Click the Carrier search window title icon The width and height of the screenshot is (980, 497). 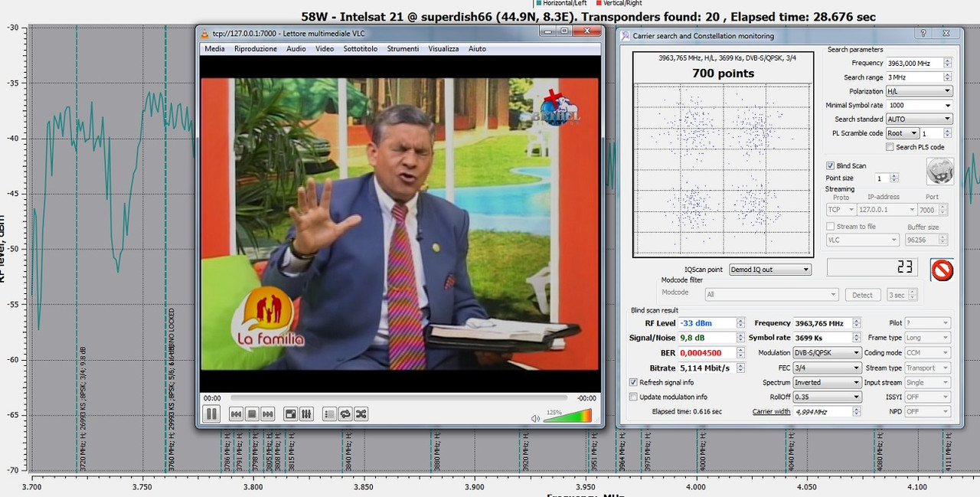coord(626,35)
